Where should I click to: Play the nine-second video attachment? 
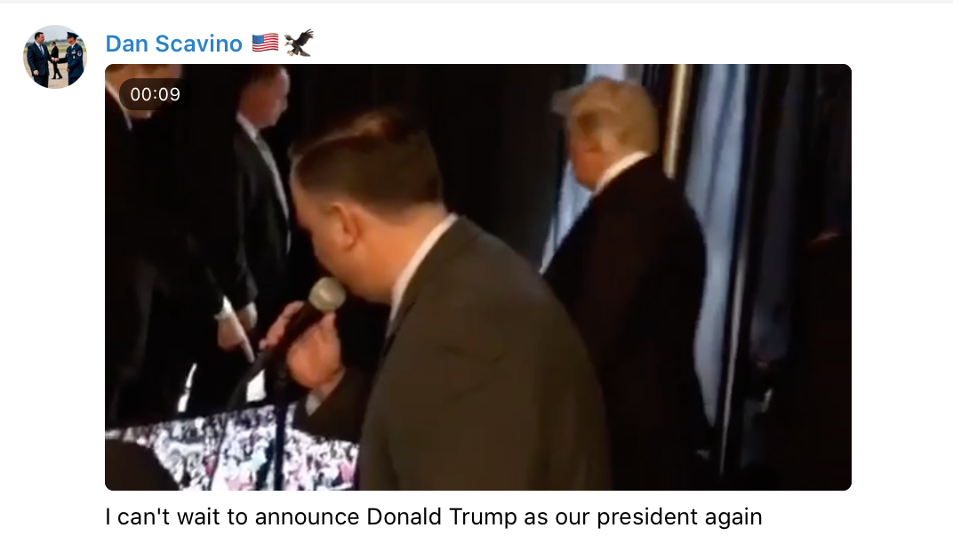[477, 277]
